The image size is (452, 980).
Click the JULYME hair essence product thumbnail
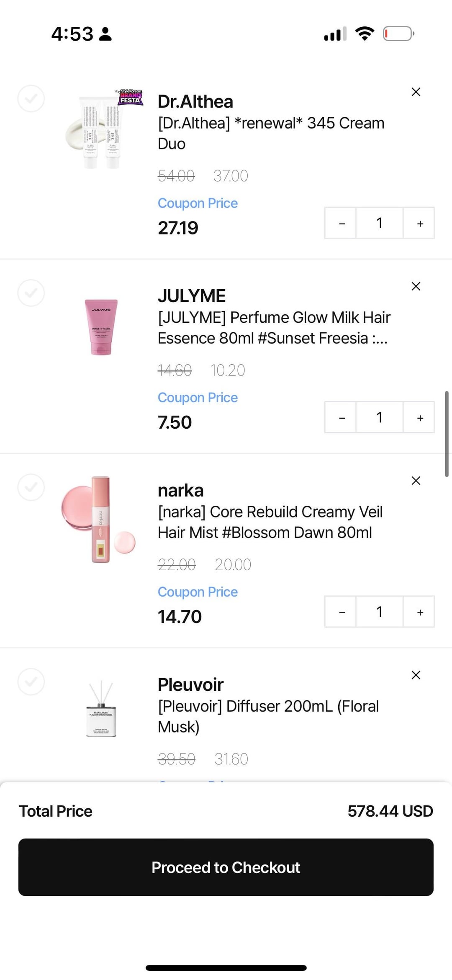[101, 327]
